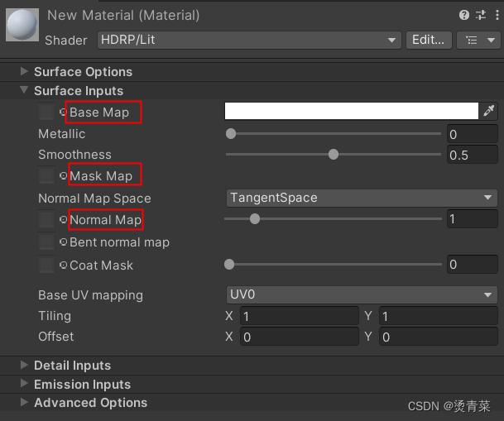Open the Normal Map Space TangentSpace dropdown

tap(362, 198)
